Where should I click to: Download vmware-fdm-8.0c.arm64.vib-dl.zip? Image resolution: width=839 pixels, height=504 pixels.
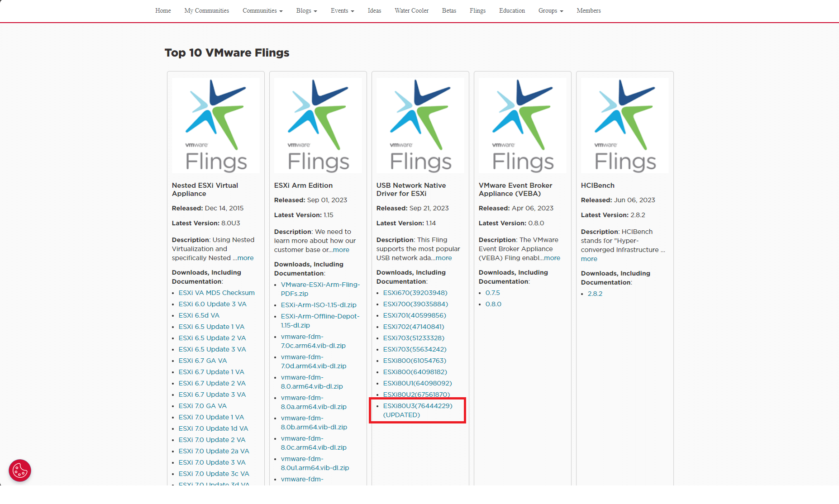[314, 443]
